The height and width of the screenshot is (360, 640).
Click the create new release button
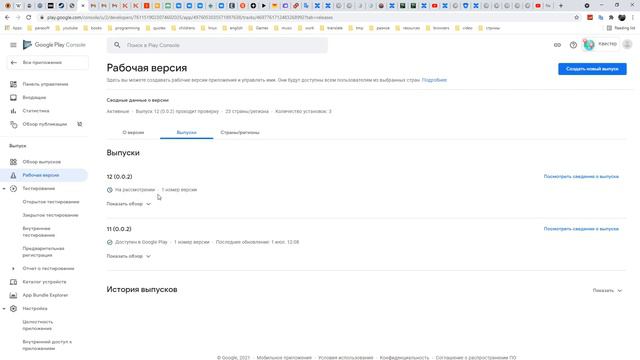tap(592, 69)
